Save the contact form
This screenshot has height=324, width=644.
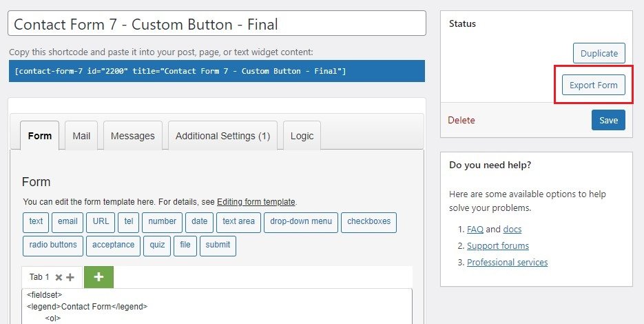[608, 120]
